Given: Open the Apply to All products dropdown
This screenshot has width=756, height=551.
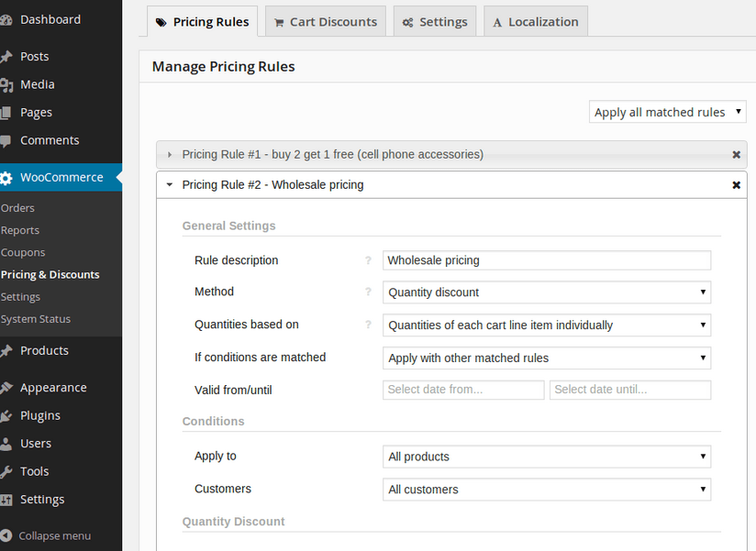Looking at the screenshot, I should coord(547,457).
